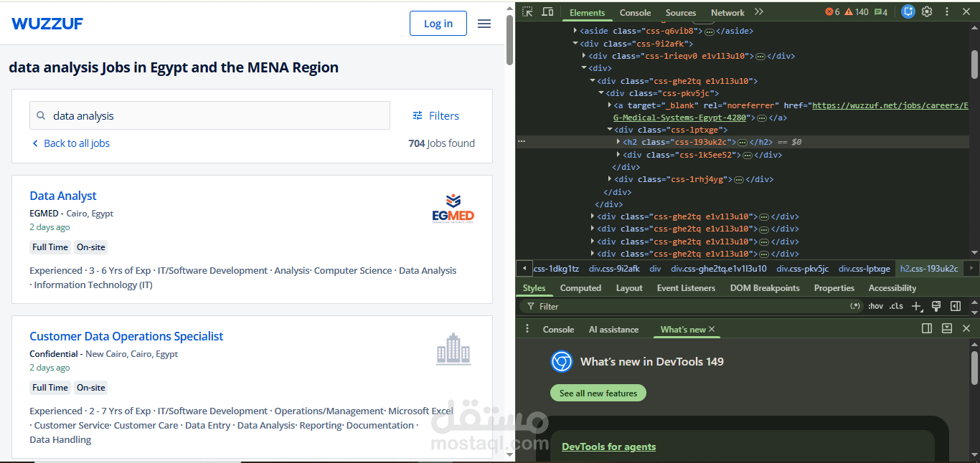Open the AI assistance drawer tab
The height and width of the screenshot is (463, 980).
pos(613,330)
